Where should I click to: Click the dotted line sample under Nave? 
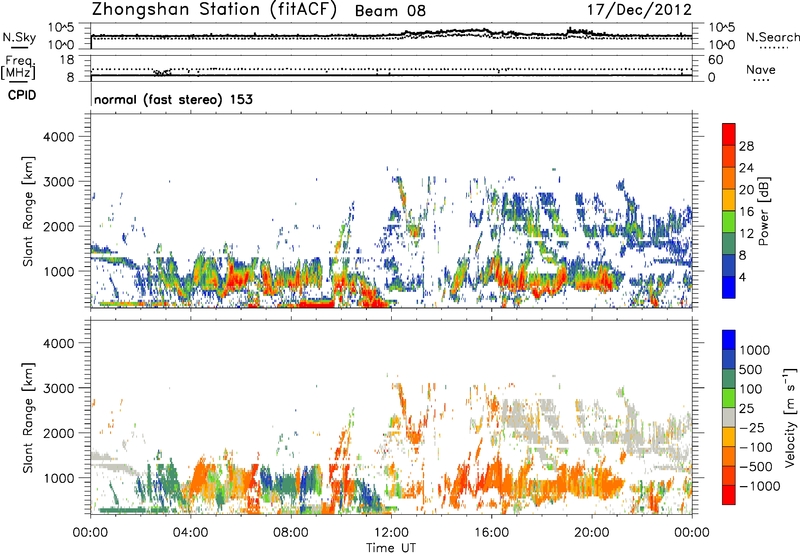point(762,80)
